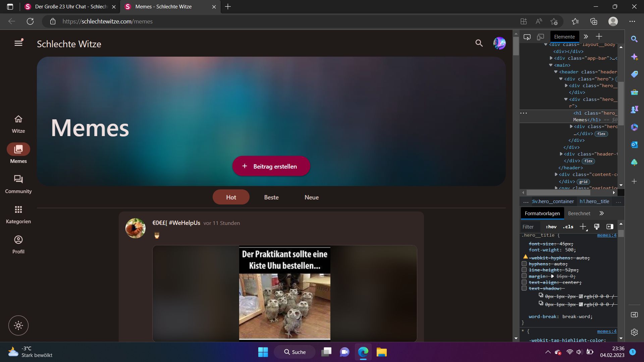Expand the margin shorthand property triangle
Viewport: 644px width, 362px height.
coord(552,276)
